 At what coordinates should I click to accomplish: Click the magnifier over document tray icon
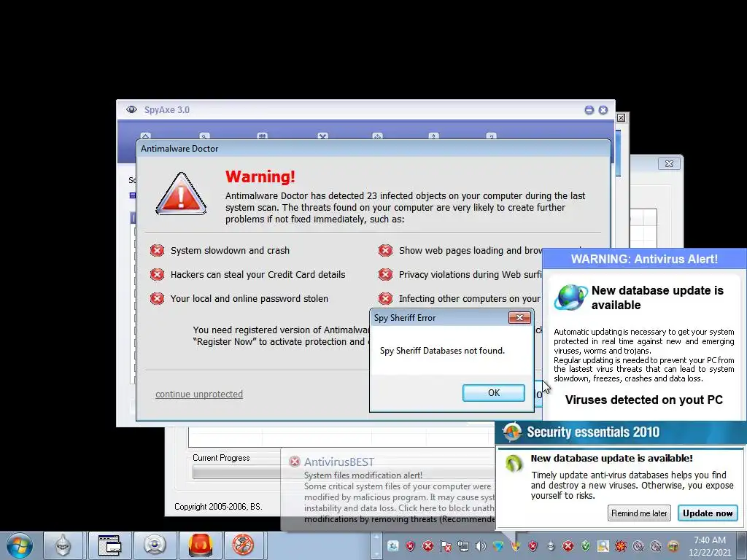(x=603, y=546)
